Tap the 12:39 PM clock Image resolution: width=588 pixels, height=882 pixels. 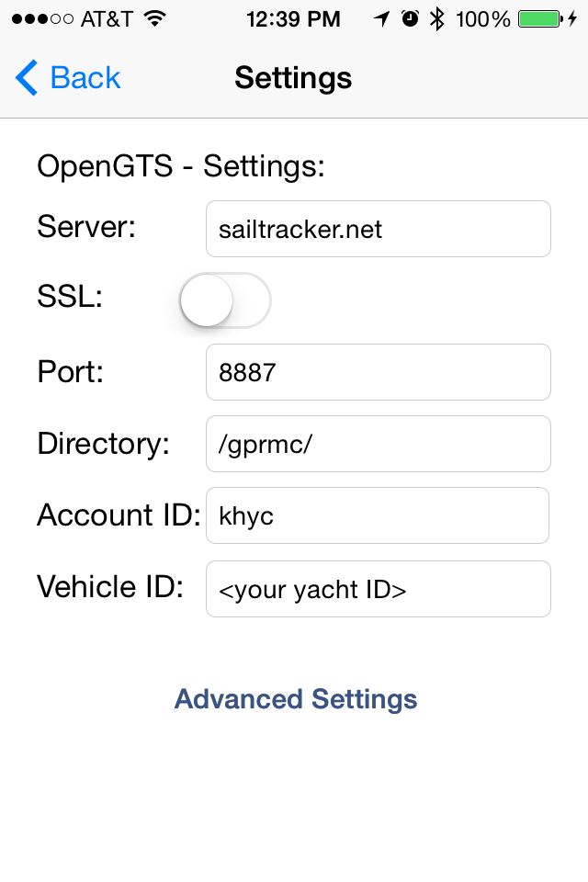tap(293, 19)
